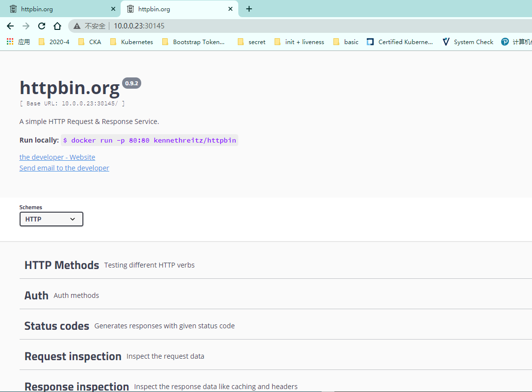Open the CKA bookmark folder

pos(90,42)
